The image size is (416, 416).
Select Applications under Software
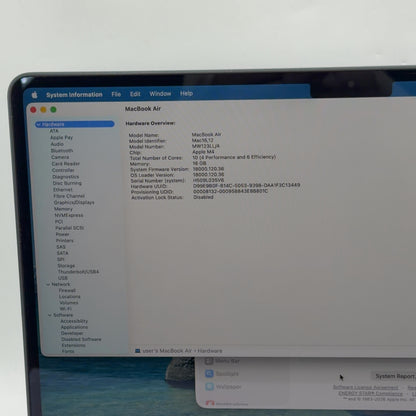[x=74, y=327]
